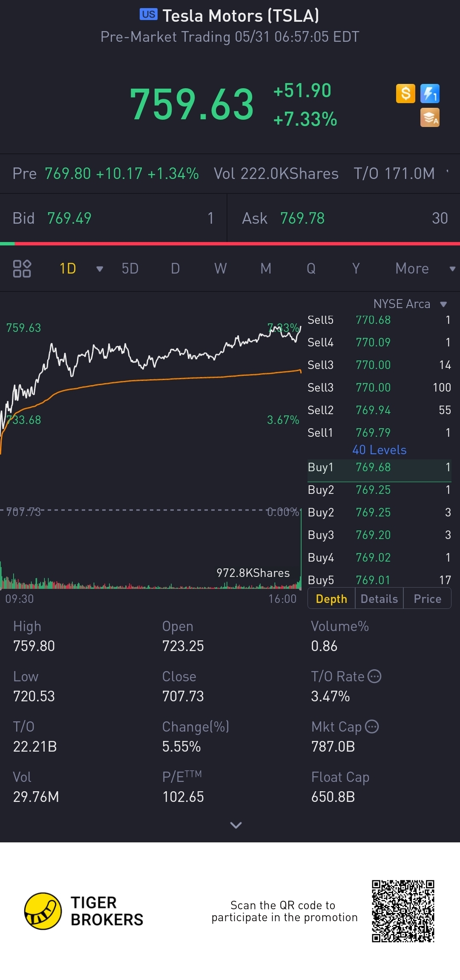Tap the info icon next to Mkt Cap
The width and height of the screenshot is (460, 980).
tap(372, 726)
